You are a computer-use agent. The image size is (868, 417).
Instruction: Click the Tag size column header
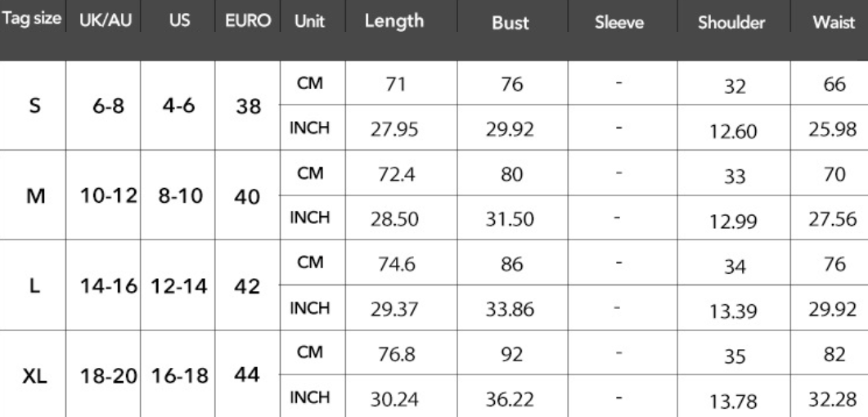pyautogui.click(x=32, y=18)
